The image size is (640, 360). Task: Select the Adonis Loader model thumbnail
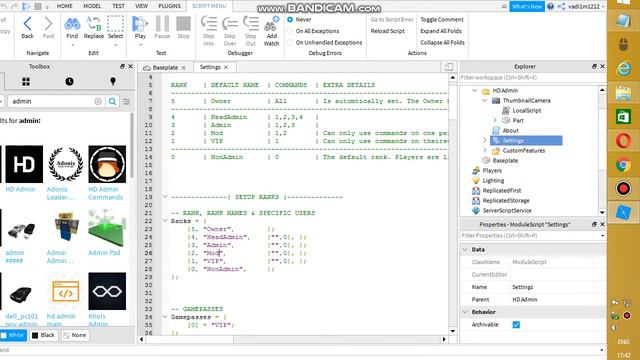pyautogui.click(x=66, y=164)
